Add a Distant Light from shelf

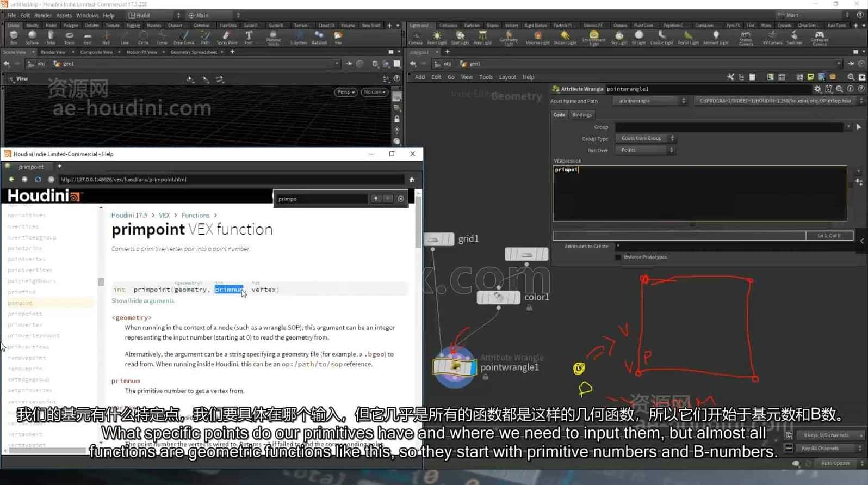(x=565, y=38)
